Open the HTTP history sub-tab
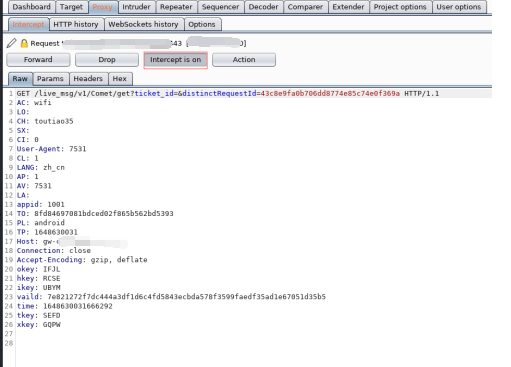The width and height of the screenshot is (511, 367). [x=76, y=25]
